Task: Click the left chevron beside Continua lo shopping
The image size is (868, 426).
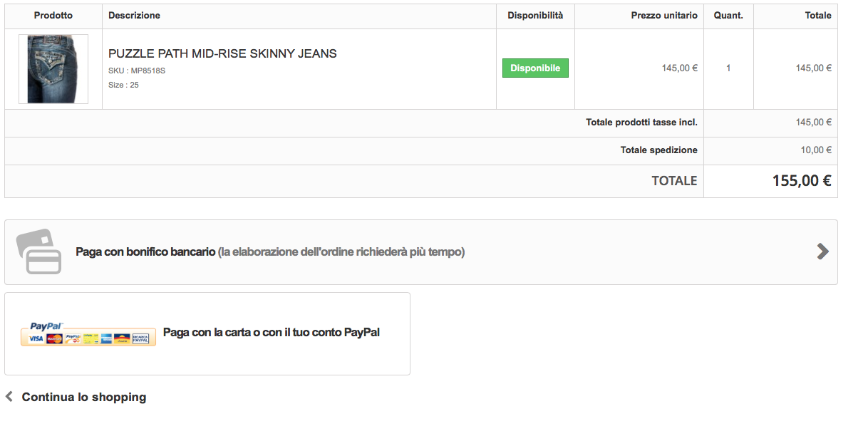Action: [9, 396]
